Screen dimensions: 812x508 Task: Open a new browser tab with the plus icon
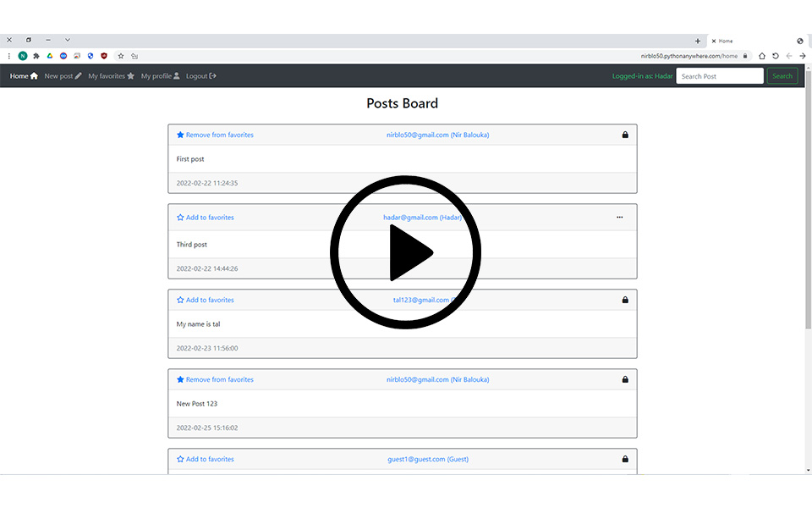click(698, 41)
